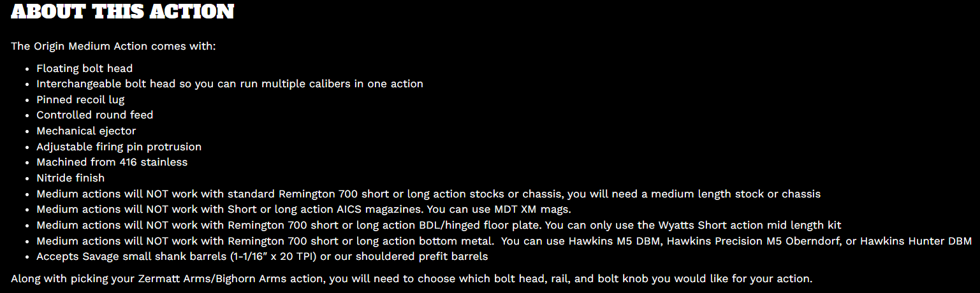Click Adjustable firing pin protrusion text

[x=119, y=146]
